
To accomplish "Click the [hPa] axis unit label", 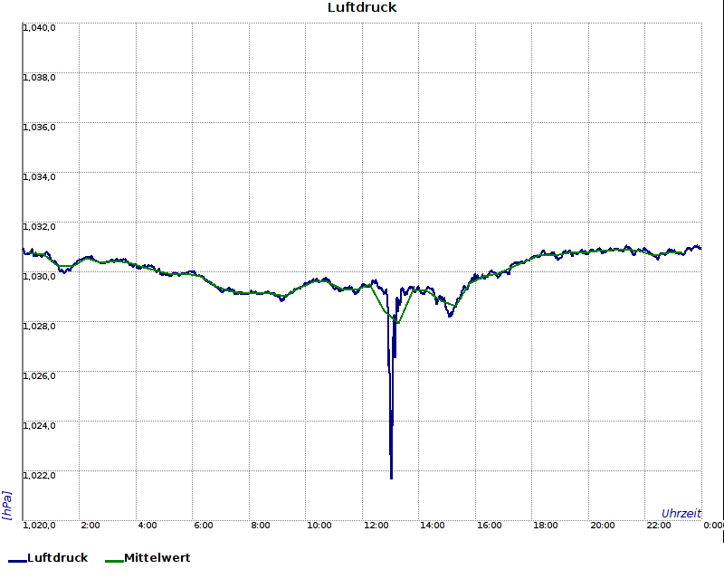I will pyautogui.click(x=6, y=506).
